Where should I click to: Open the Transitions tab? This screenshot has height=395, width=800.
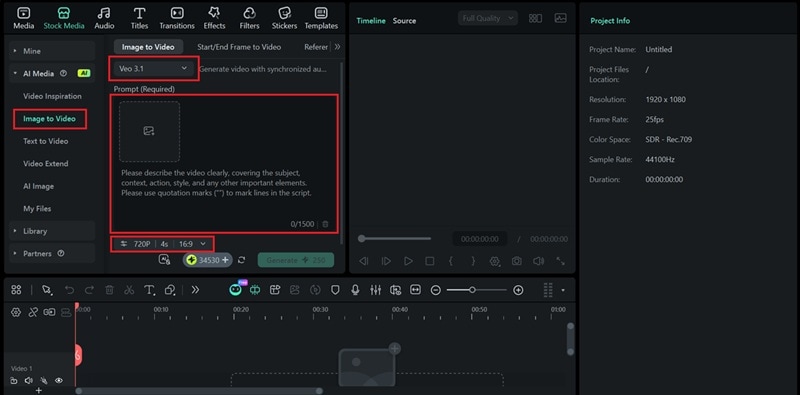point(177,18)
